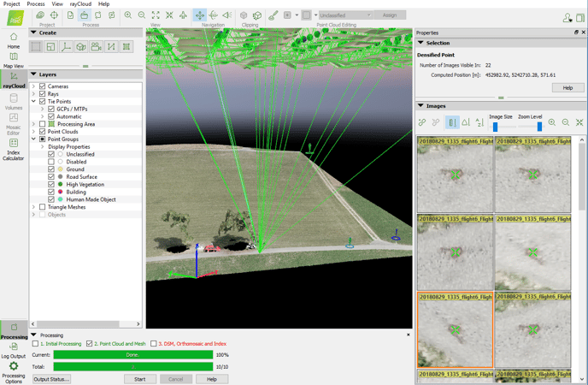The height and width of the screenshot is (385, 588).
Task: Switch to the Volumes view
Action: (x=14, y=99)
